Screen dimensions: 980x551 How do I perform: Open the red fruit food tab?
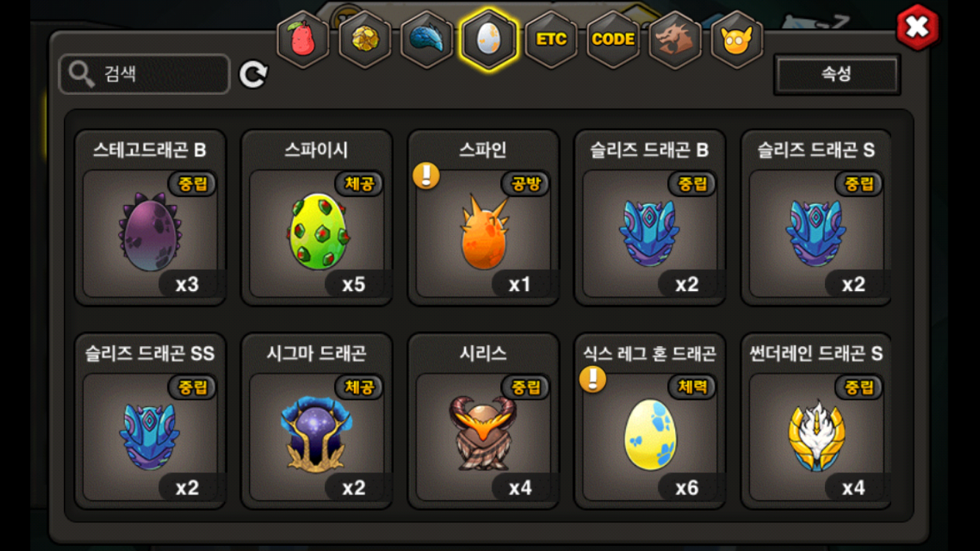point(303,40)
